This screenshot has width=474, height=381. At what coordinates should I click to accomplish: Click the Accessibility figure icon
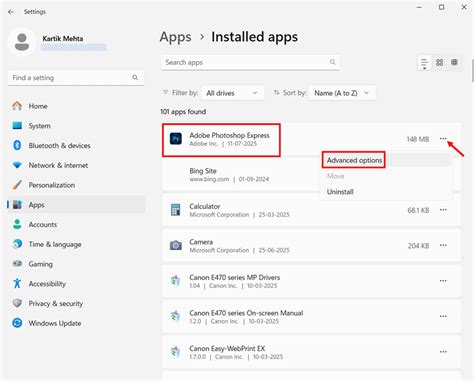pos(17,283)
